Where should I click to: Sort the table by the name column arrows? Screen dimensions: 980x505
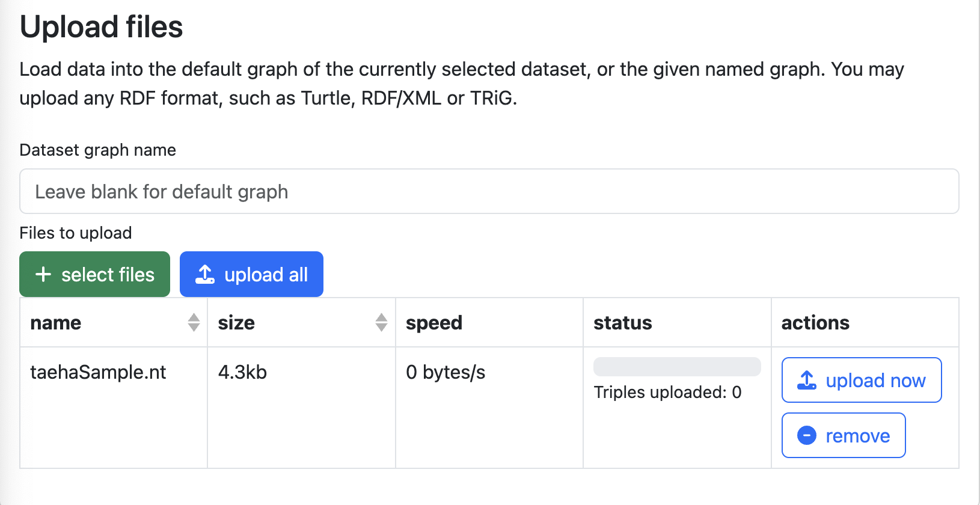194,323
